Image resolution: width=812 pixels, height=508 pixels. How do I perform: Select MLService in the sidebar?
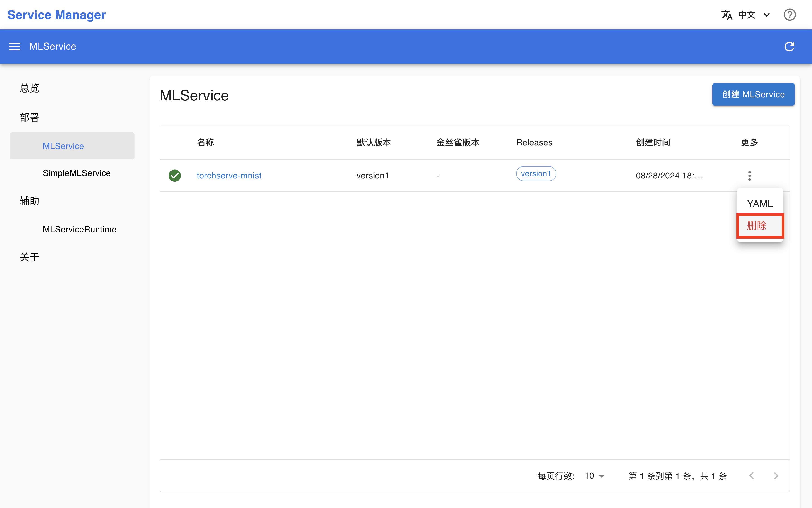click(72, 146)
